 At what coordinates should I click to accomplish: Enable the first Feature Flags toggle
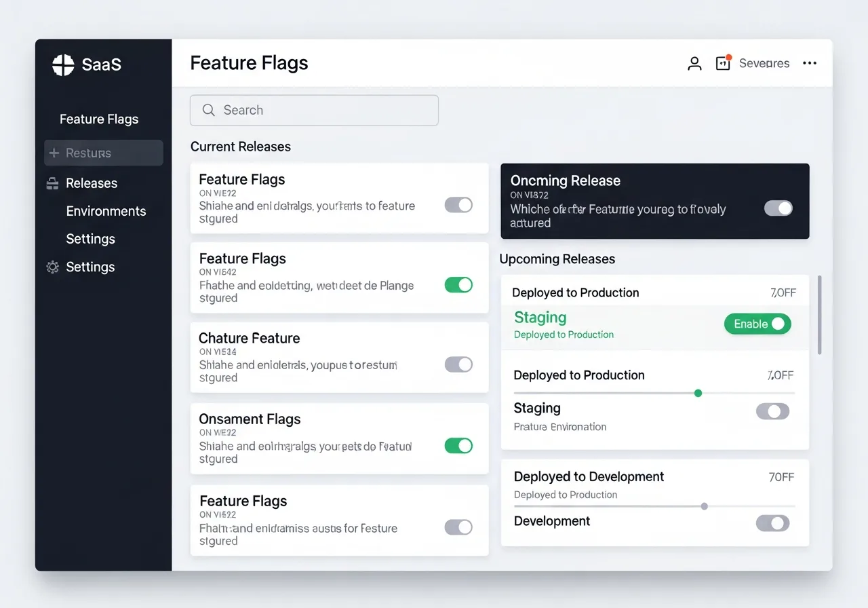coord(458,204)
